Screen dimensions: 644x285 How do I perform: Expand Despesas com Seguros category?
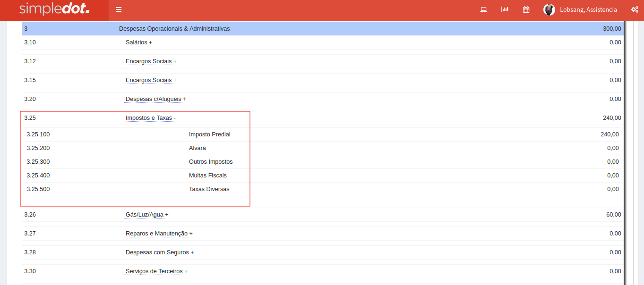tap(160, 252)
